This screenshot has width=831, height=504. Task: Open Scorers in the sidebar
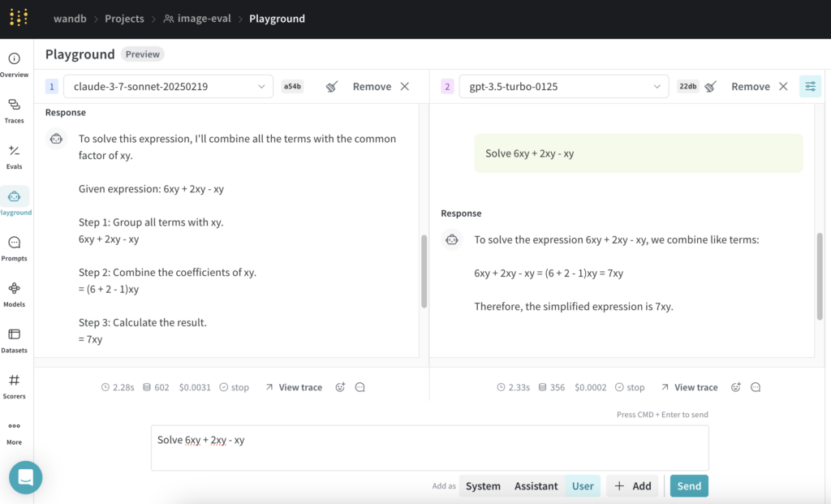point(15,385)
